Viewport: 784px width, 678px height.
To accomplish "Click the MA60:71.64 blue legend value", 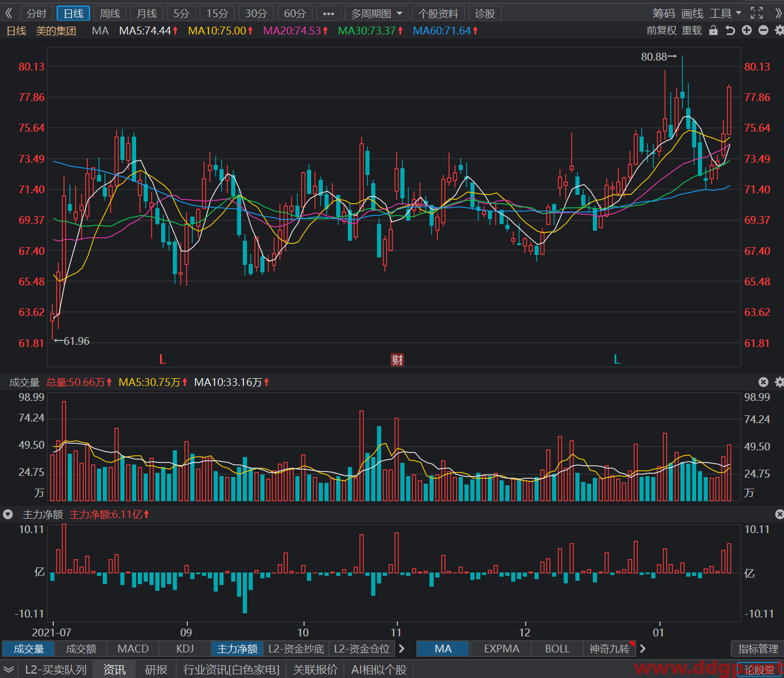I will click(445, 31).
